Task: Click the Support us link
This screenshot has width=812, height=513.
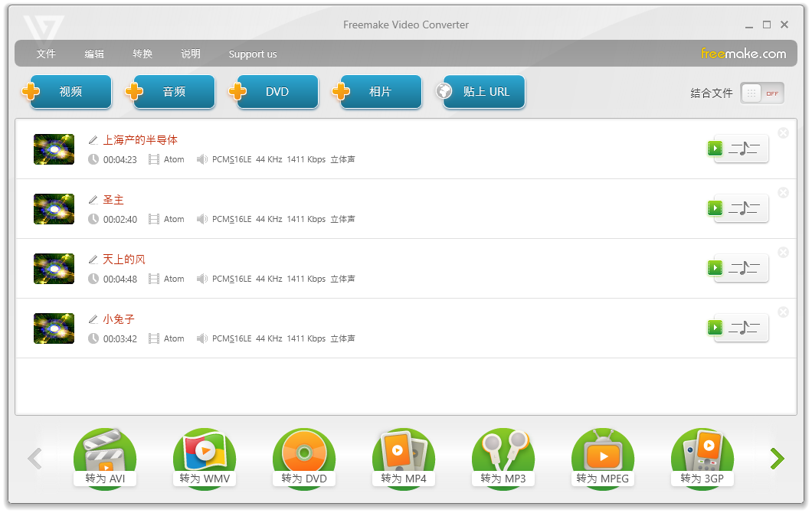Action: pos(253,54)
